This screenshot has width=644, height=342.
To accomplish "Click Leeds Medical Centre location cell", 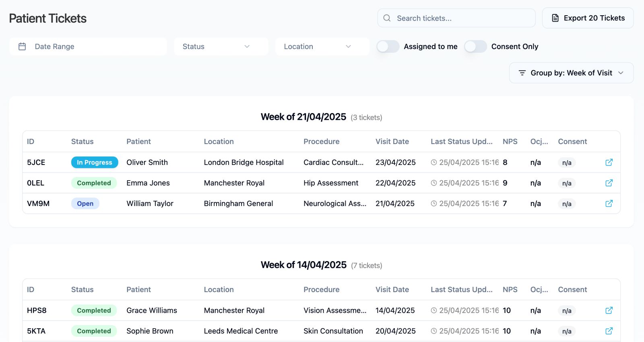I will [241, 331].
